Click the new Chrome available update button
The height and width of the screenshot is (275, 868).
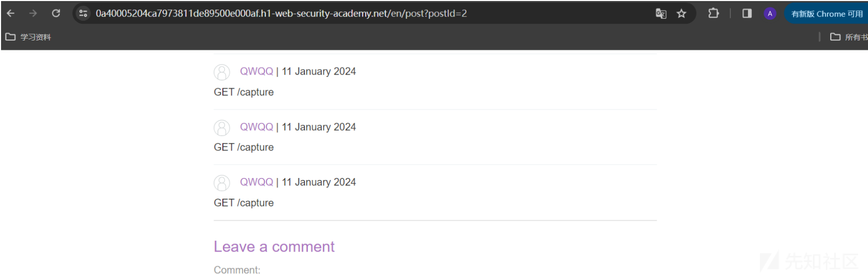(826, 14)
